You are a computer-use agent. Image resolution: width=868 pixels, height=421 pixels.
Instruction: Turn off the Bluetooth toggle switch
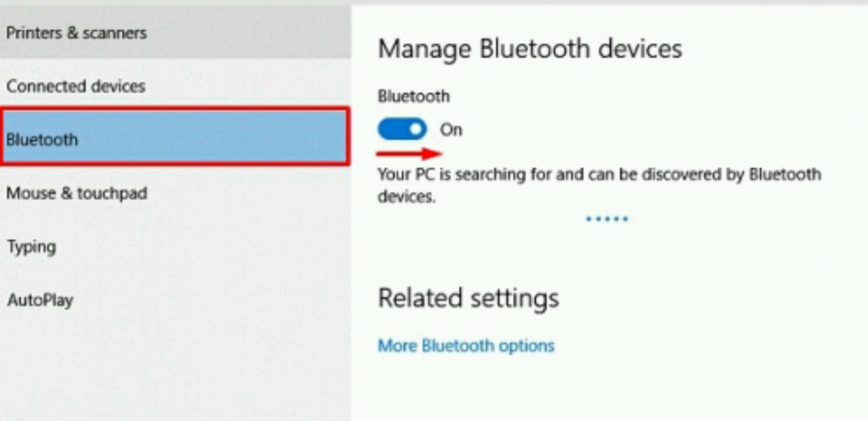tap(402, 129)
